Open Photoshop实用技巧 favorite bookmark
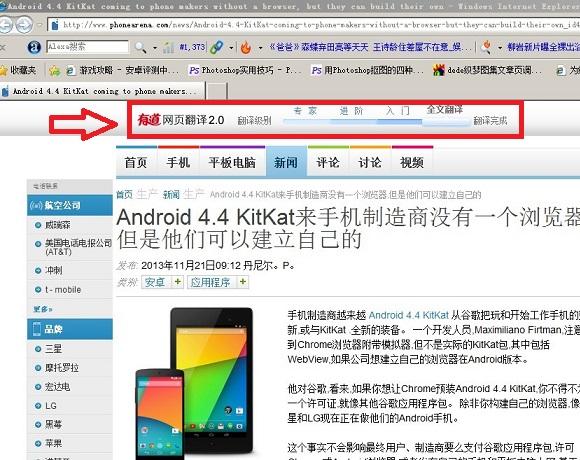Image resolution: width=580 pixels, height=460 pixels. [x=245, y=70]
